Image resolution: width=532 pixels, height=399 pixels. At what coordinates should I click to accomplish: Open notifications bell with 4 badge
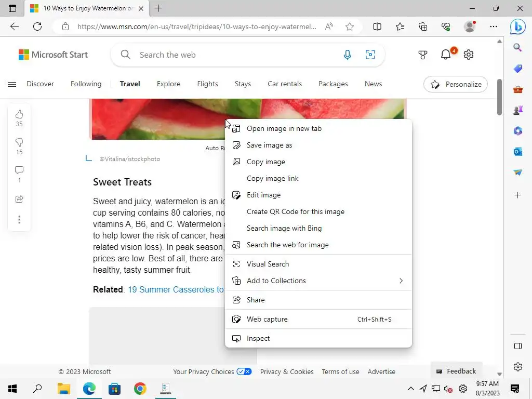coord(446,54)
